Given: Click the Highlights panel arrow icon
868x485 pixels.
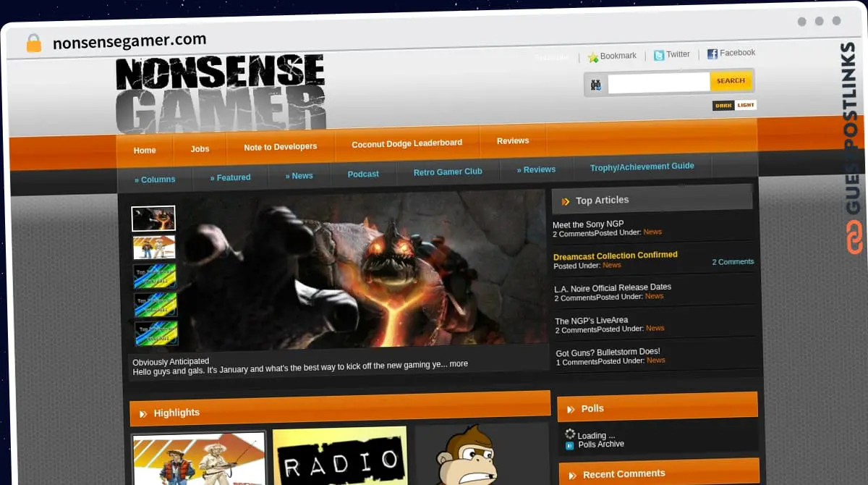Looking at the screenshot, I should coord(142,413).
